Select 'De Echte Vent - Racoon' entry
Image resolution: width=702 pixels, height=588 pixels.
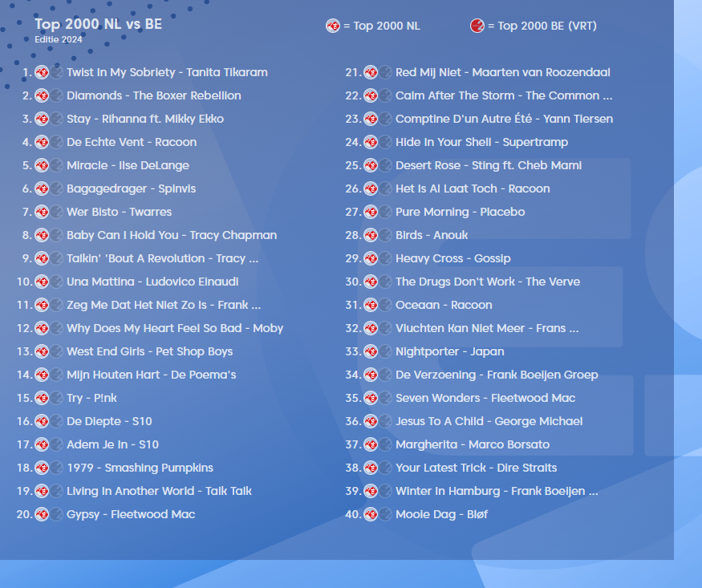[x=132, y=142]
